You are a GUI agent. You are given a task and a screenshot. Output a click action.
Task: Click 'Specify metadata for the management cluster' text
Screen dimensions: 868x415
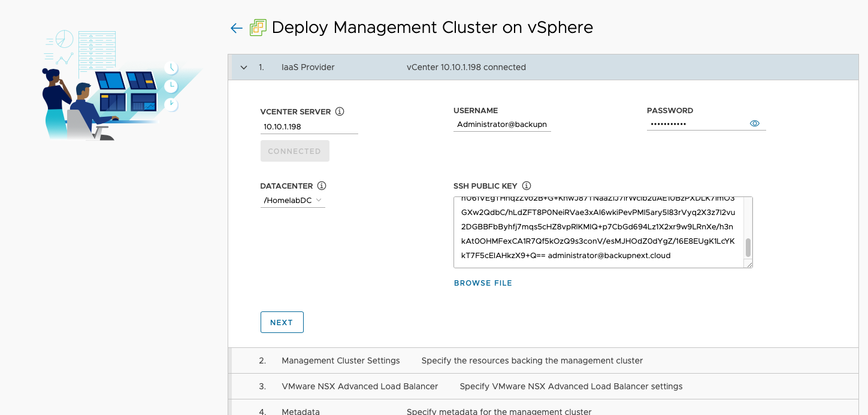499,411
